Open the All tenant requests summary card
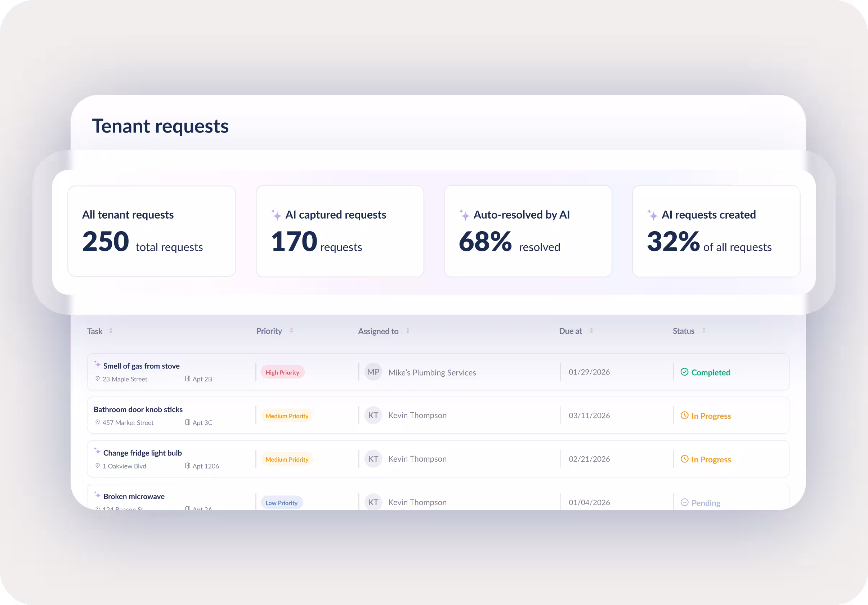The height and width of the screenshot is (605, 868). point(152,231)
